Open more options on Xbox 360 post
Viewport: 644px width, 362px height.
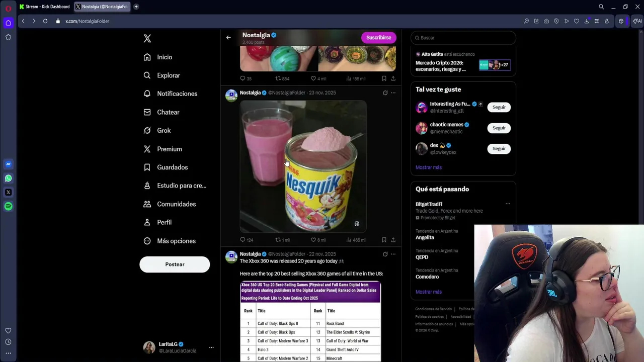[393, 254]
